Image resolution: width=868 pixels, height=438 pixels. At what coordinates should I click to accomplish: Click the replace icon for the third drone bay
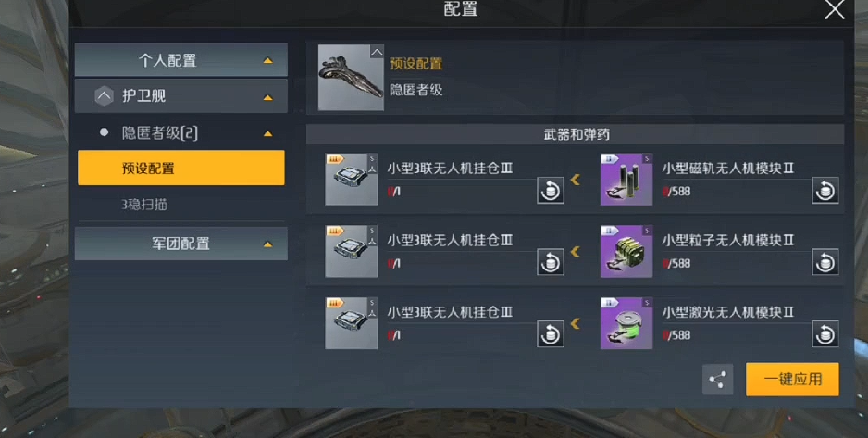coord(551,334)
